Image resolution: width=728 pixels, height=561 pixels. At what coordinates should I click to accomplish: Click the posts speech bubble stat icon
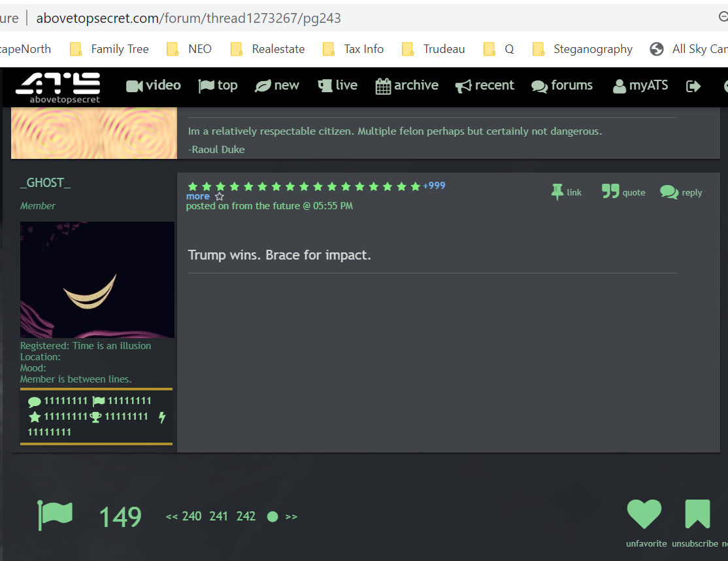(35, 401)
